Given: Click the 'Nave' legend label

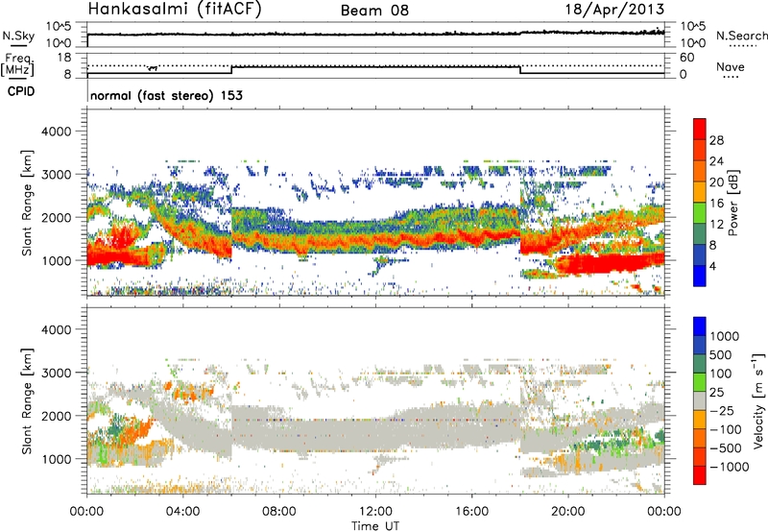Looking at the screenshot, I should click(x=731, y=66).
